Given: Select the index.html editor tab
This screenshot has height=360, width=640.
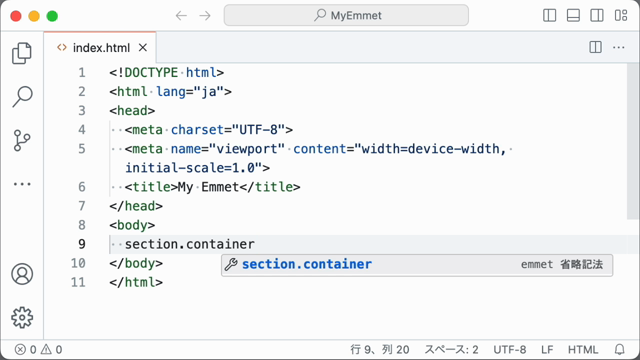Looking at the screenshot, I should pyautogui.click(x=100, y=48).
